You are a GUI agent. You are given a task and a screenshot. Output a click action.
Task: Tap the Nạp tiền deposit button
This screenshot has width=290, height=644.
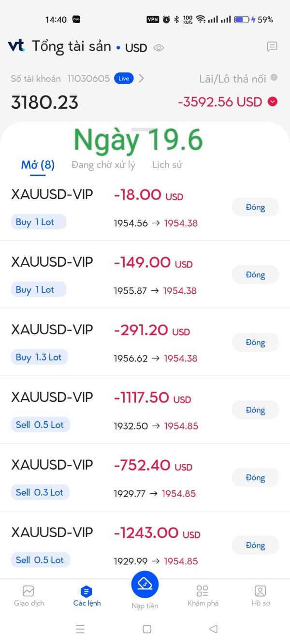click(145, 585)
